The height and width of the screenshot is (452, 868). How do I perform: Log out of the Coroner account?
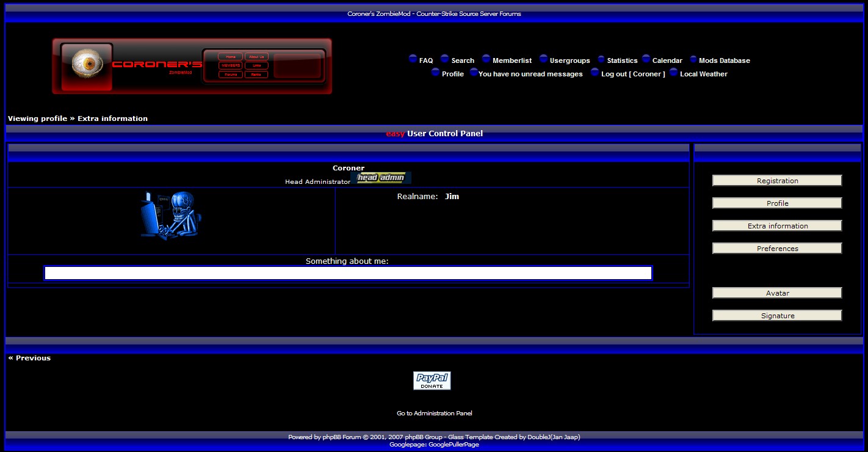point(633,74)
